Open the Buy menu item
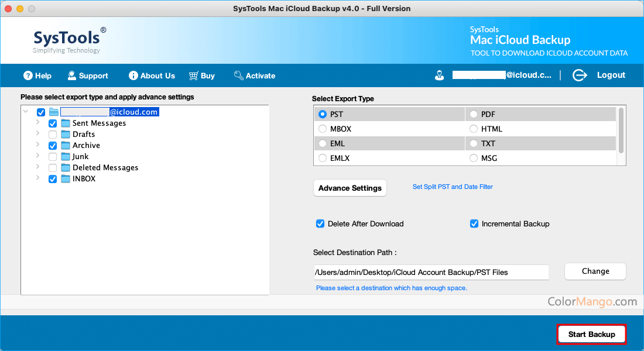This screenshot has width=644, height=351. coord(201,75)
